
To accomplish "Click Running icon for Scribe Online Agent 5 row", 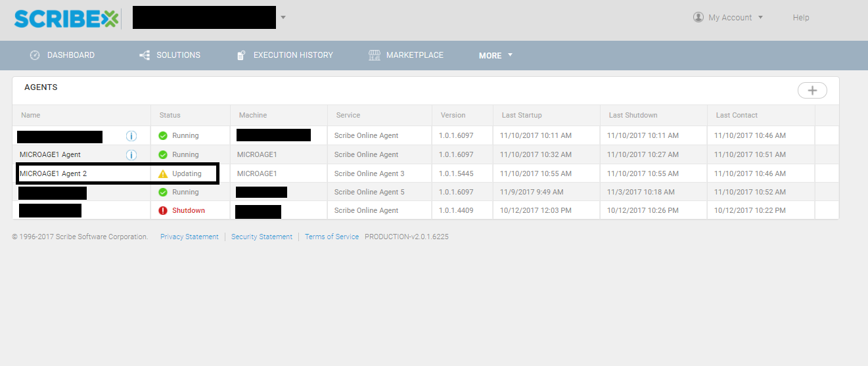I will pyautogui.click(x=163, y=193).
